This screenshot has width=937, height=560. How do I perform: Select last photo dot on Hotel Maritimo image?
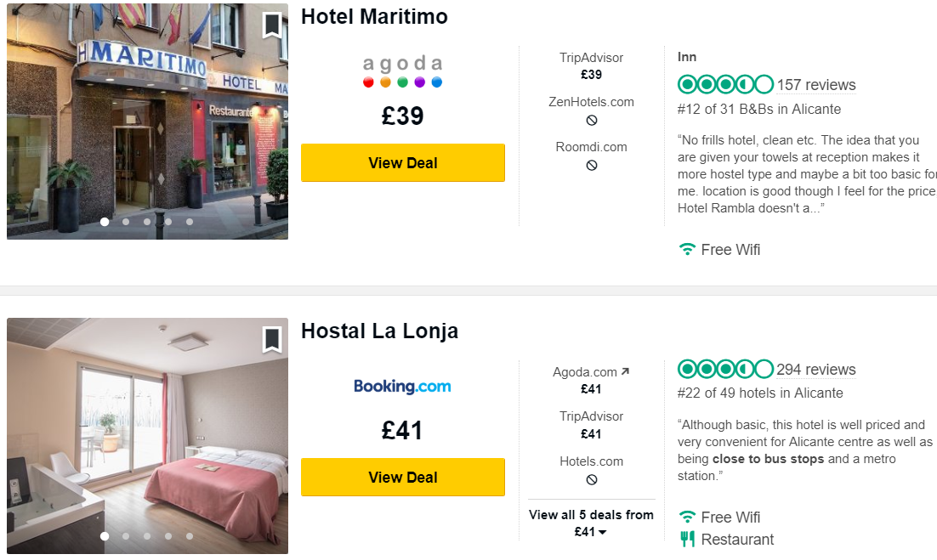[190, 222]
